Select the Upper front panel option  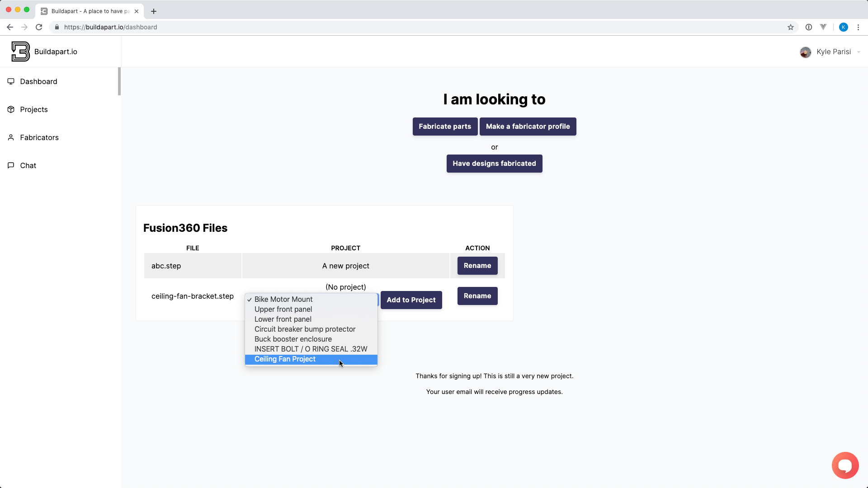(283, 310)
